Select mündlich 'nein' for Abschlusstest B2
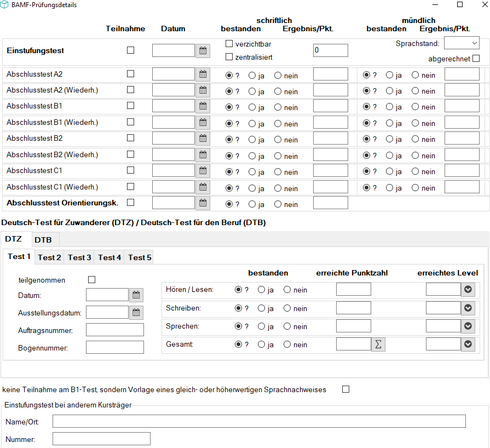Screen dimensions: 490x448 (x=415, y=139)
